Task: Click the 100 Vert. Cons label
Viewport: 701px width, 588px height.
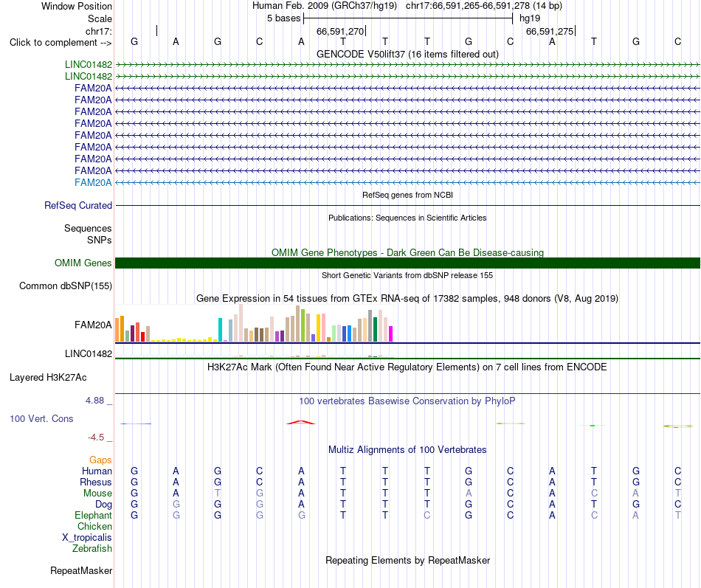Action: click(41, 419)
